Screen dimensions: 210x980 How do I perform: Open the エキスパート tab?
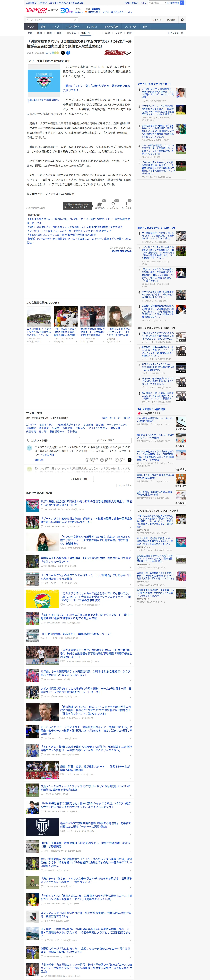coord(72,27)
